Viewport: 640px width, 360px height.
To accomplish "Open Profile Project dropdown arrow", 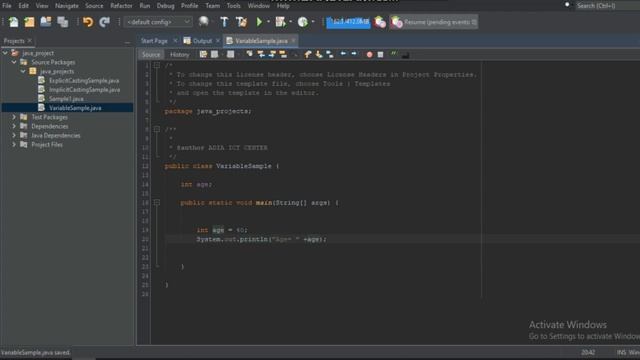I will click(x=313, y=22).
